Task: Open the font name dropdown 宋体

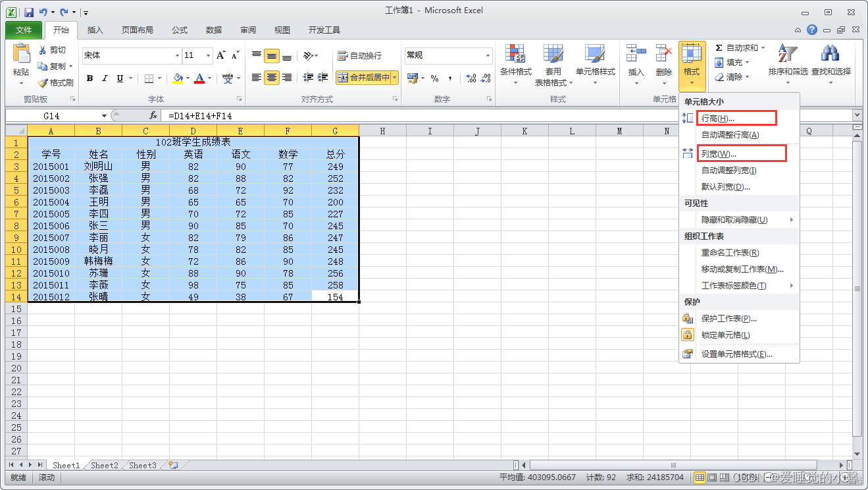Action: (177, 56)
